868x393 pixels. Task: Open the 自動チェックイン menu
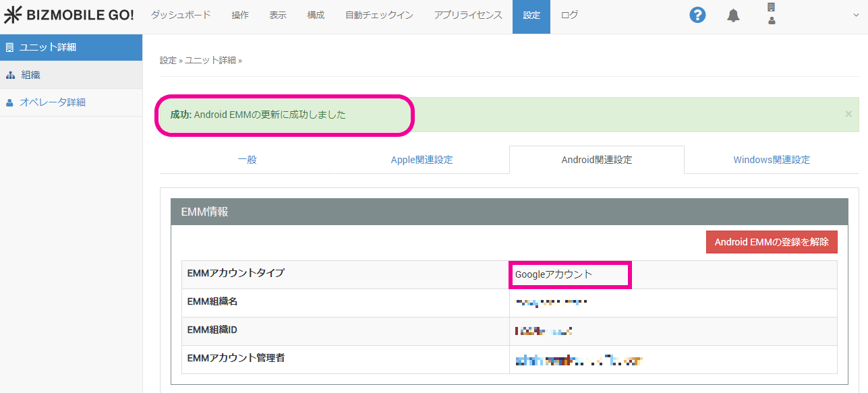379,16
